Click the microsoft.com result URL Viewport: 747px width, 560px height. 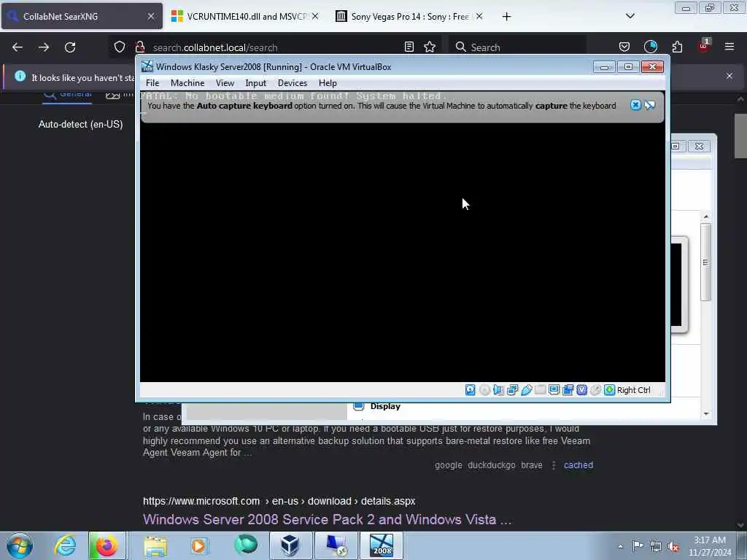click(x=279, y=502)
